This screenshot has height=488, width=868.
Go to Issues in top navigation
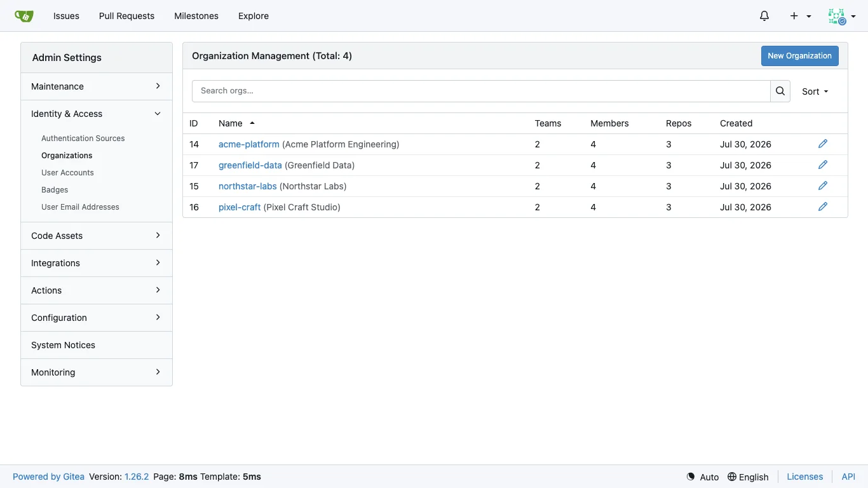[x=66, y=16]
